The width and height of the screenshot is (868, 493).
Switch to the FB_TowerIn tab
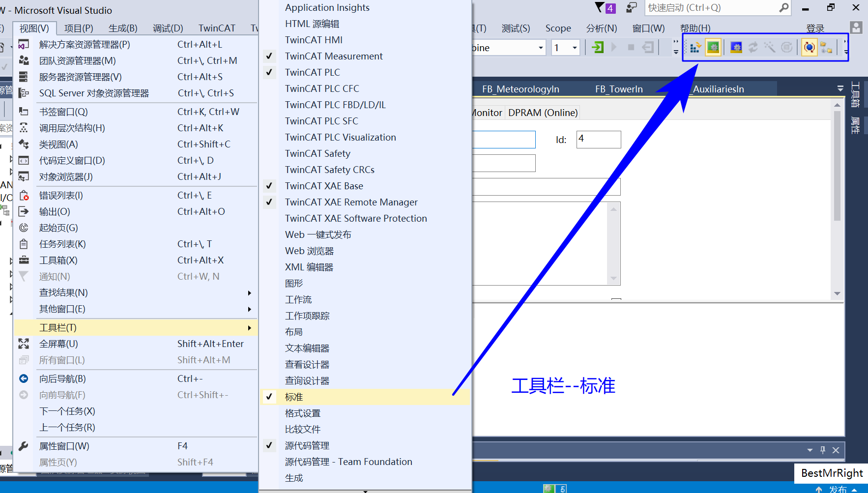pos(619,89)
